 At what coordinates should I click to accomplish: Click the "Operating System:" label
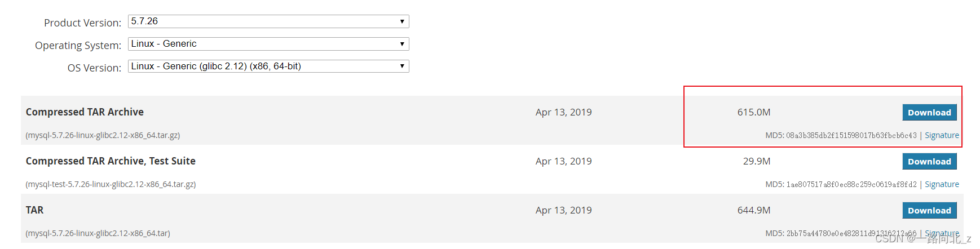(78, 45)
